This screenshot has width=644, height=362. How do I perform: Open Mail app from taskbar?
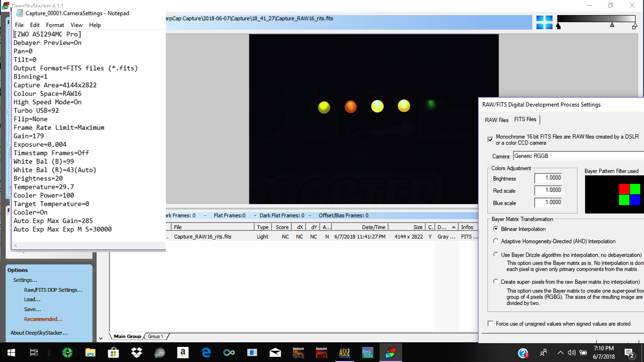click(275, 353)
